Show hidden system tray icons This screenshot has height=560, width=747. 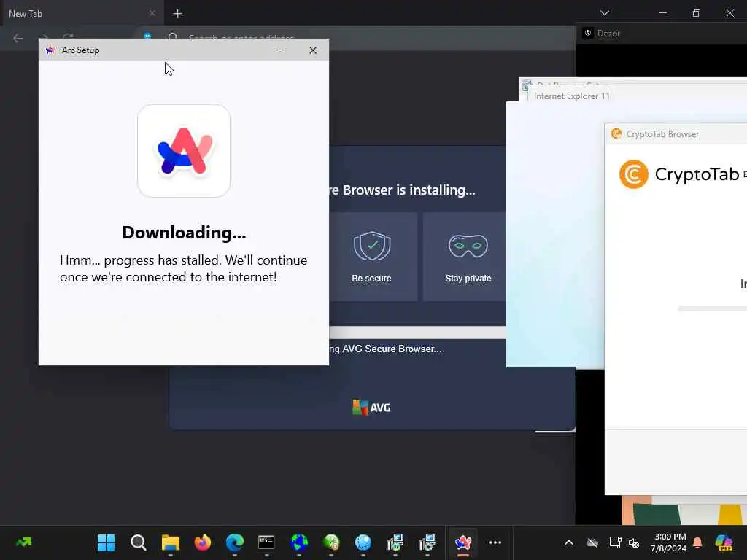pos(569,542)
